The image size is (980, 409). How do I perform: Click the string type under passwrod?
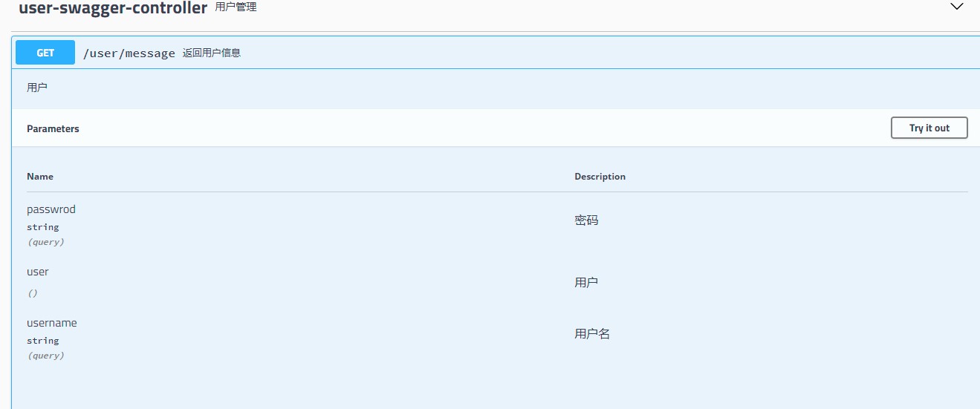[x=43, y=227]
